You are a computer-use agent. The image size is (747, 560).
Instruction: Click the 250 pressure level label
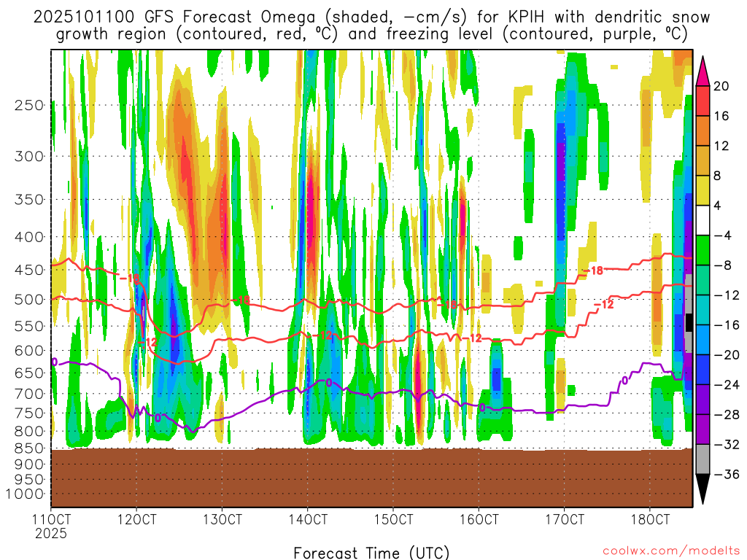click(x=29, y=105)
